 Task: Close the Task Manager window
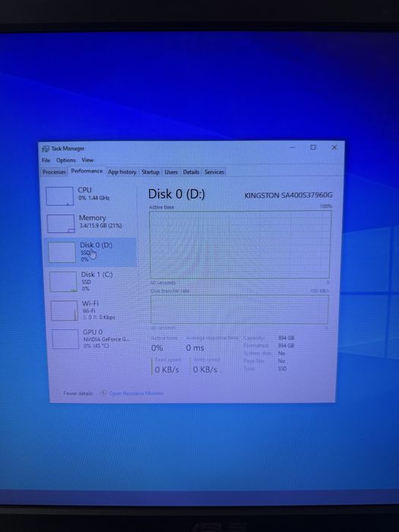[334, 147]
